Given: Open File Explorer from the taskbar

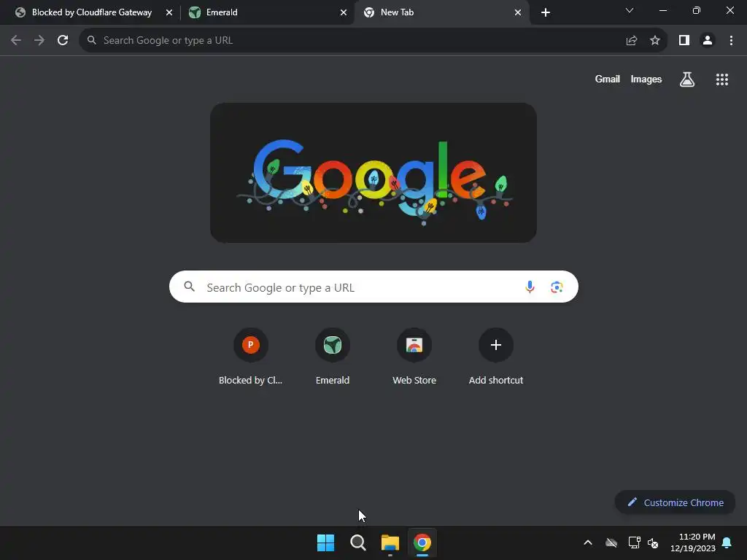Looking at the screenshot, I should [x=390, y=542].
